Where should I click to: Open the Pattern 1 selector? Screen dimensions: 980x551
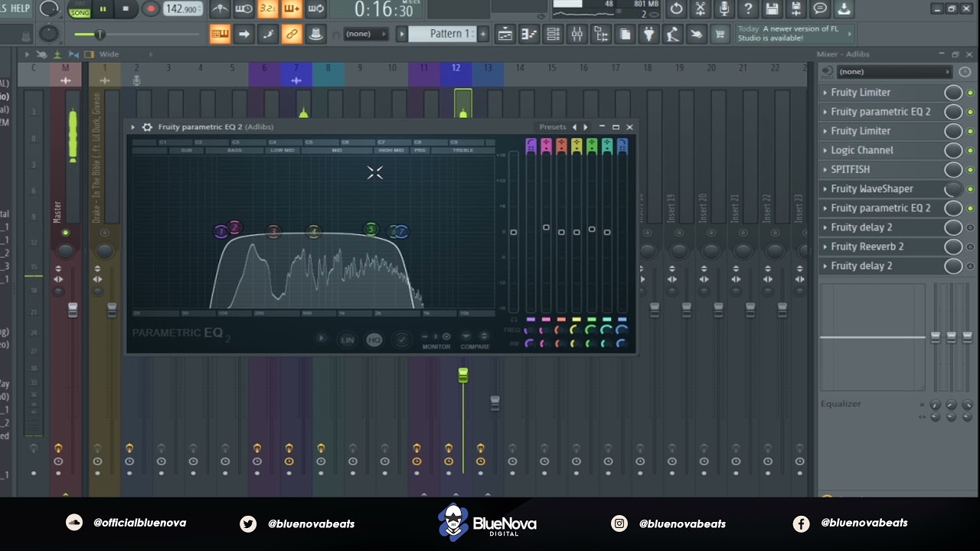[443, 34]
